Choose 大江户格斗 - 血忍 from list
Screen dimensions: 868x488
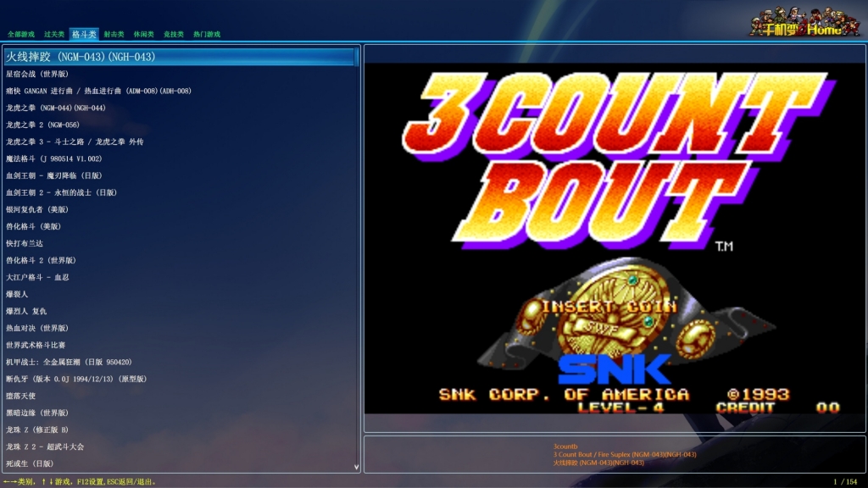37,277
